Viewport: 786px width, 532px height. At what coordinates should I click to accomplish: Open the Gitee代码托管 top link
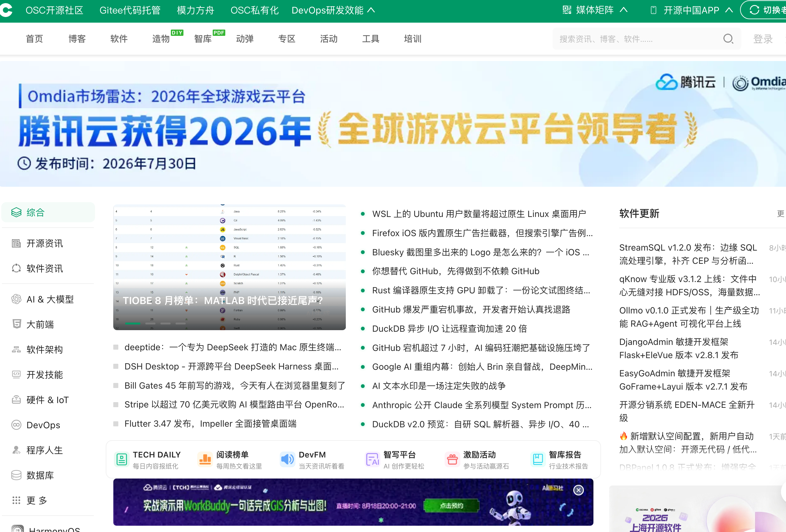(130, 10)
